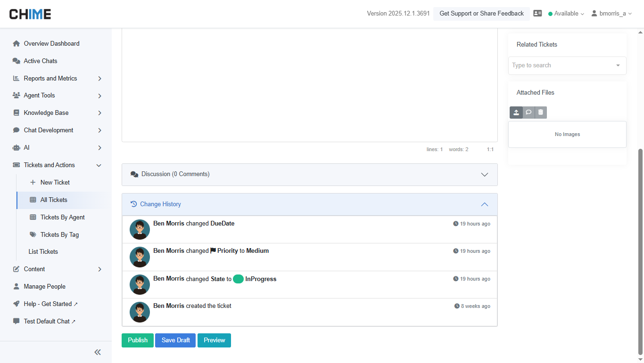Open Manage People page
Image resolution: width=644 pixels, height=363 pixels.
(x=44, y=287)
